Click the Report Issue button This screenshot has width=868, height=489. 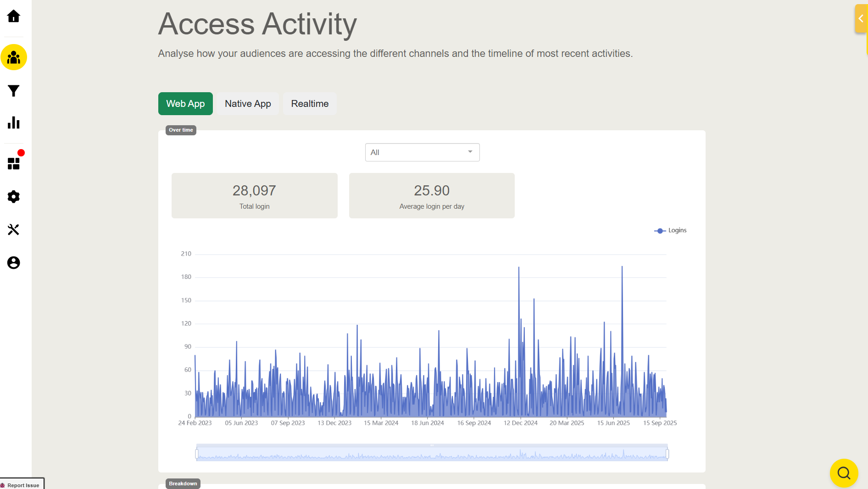click(x=22, y=484)
